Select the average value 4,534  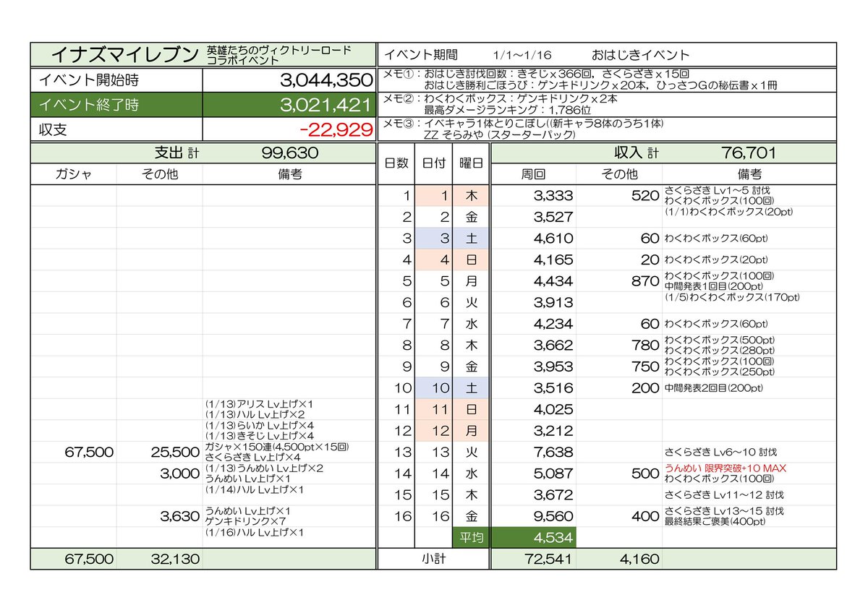click(553, 538)
